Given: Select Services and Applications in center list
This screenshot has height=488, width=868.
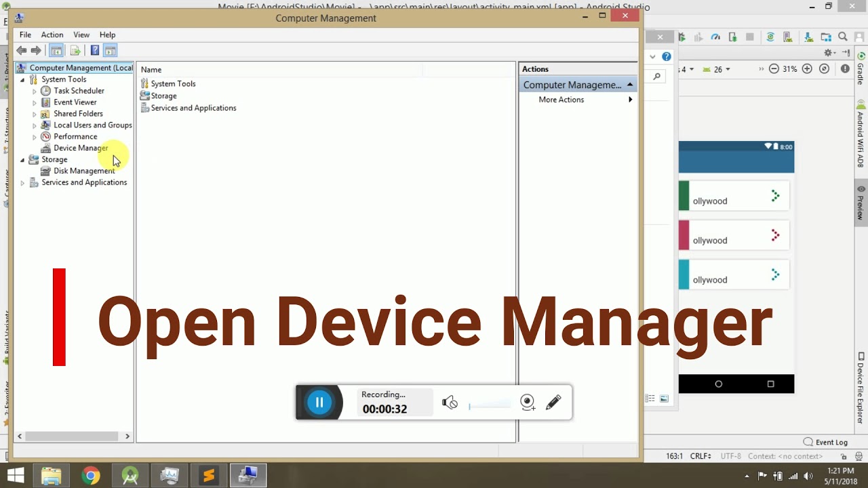Looking at the screenshot, I should coord(193,108).
